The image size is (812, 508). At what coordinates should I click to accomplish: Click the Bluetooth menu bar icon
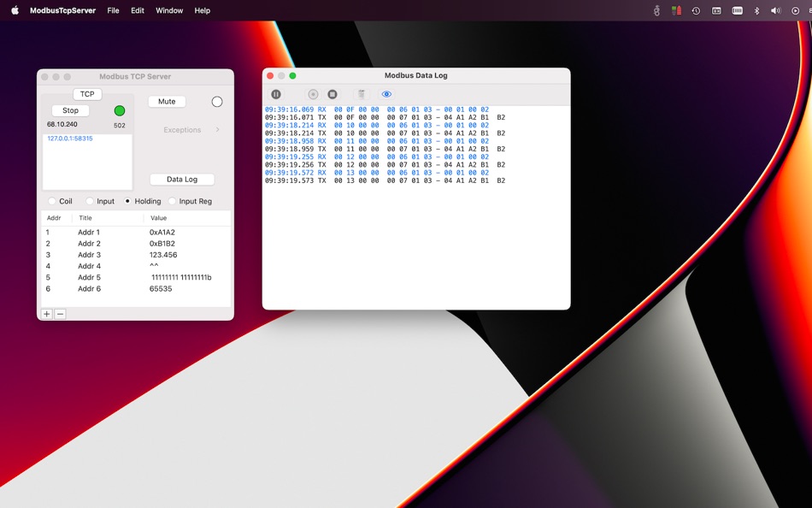coord(756,10)
